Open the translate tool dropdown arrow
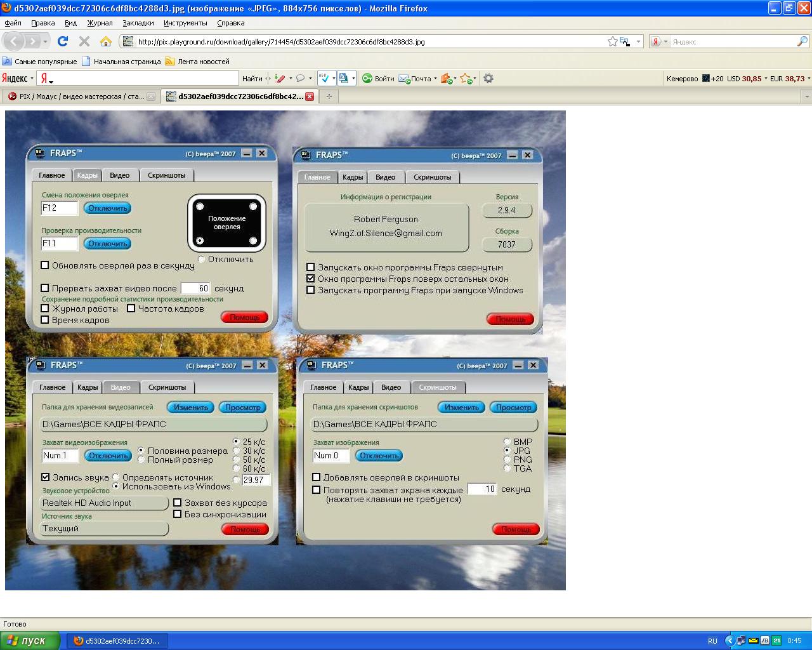 (x=353, y=79)
